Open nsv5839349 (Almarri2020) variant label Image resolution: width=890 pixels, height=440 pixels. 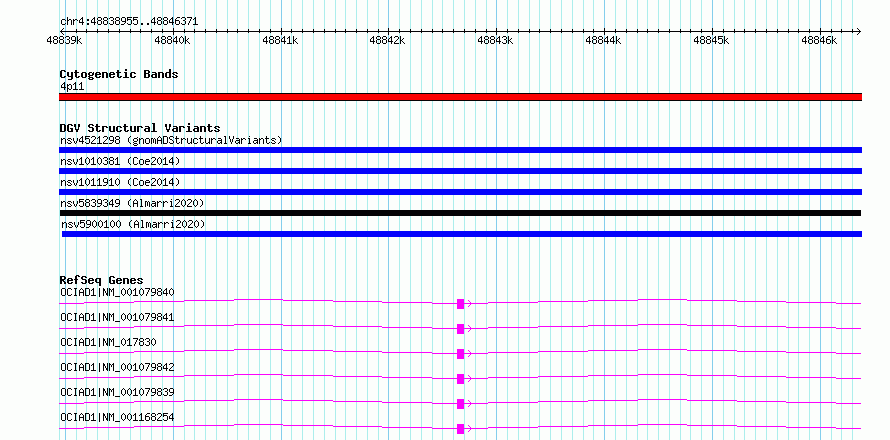(x=132, y=203)
